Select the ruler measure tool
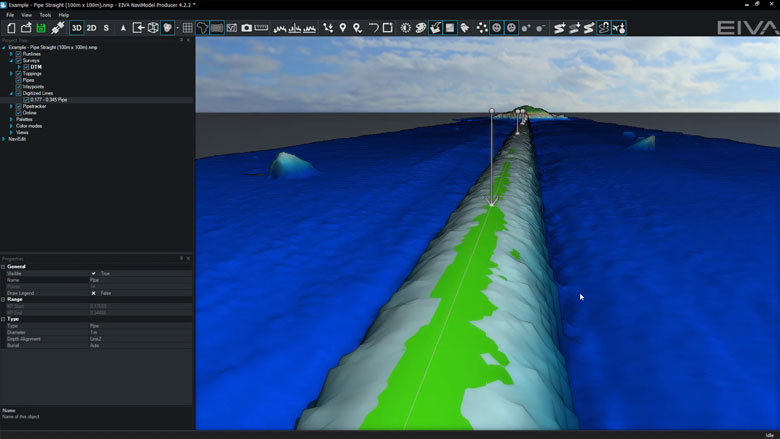Image resolution: width=780 pixels, height=439 pixels. [261, 28]
